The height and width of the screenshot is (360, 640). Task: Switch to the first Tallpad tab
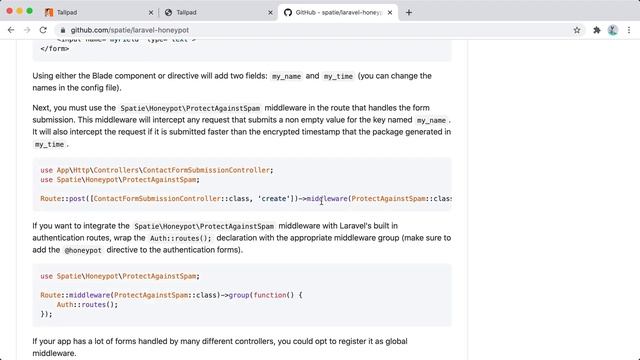pyautogui.click(x=98, y=12)
